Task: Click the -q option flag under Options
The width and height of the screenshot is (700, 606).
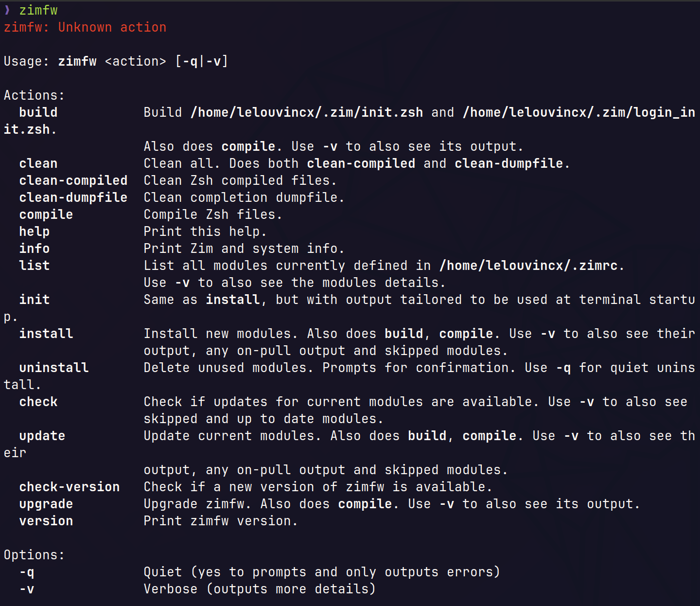Action: [x=27, y=572]
